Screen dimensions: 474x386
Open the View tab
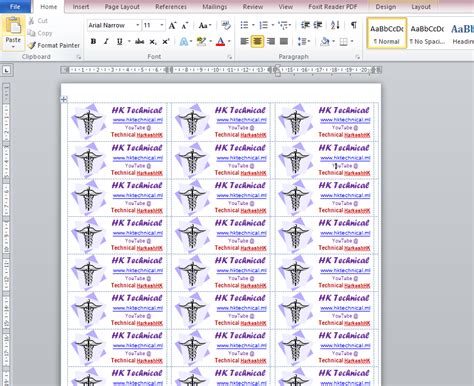click(286, 7)
